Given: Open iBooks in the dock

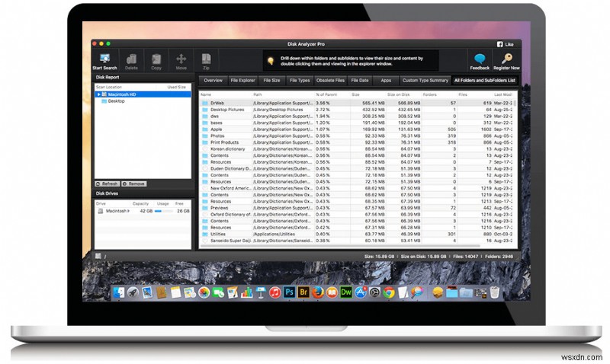Looking at the screenshot, I should coord(332,292).
